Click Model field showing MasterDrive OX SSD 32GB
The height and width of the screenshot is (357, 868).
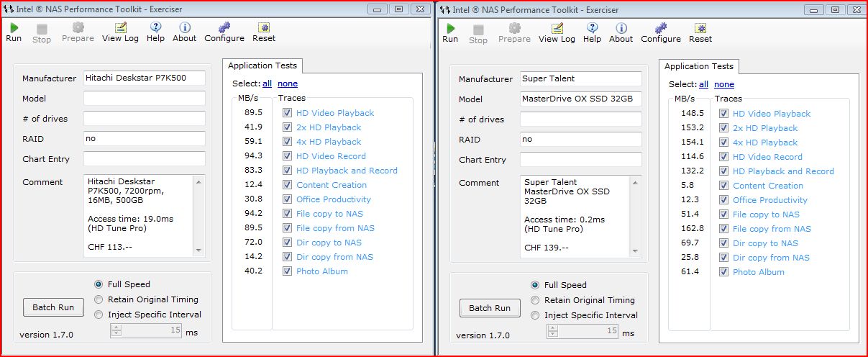(x=581, y=99)
